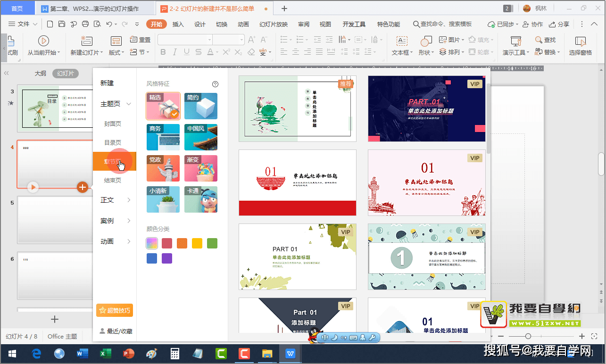Open the 排列 arrange dropdown
Image resolution: width=606 pixels, height=364 pixels.
(452, 52)
